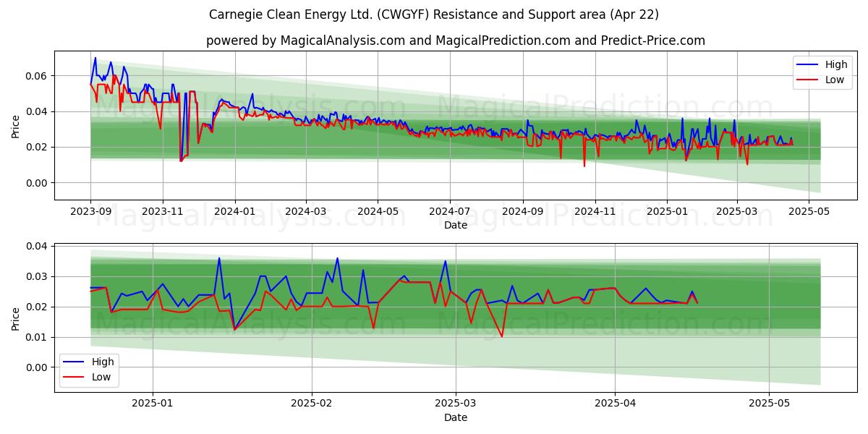Click the '2023-11' date label on top axis
868x434 pixels.
click(163, 212)
